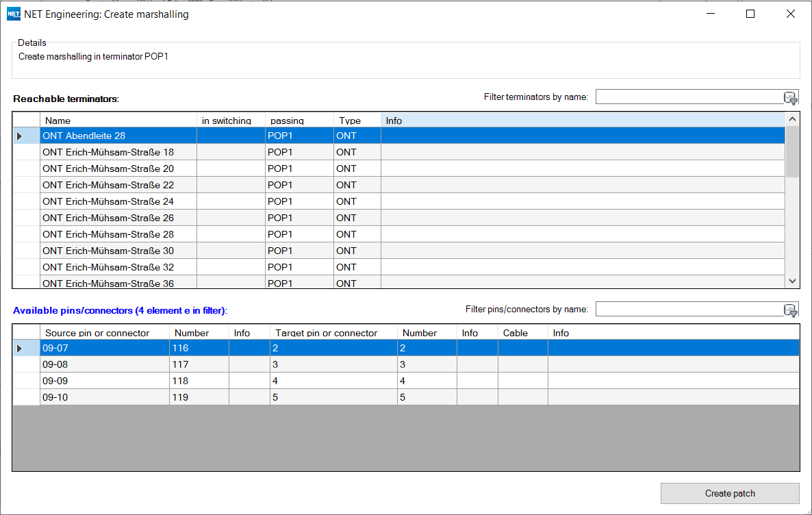
Task: Click the terminators list scrollbar thumb
Action: tap(792, 152)
